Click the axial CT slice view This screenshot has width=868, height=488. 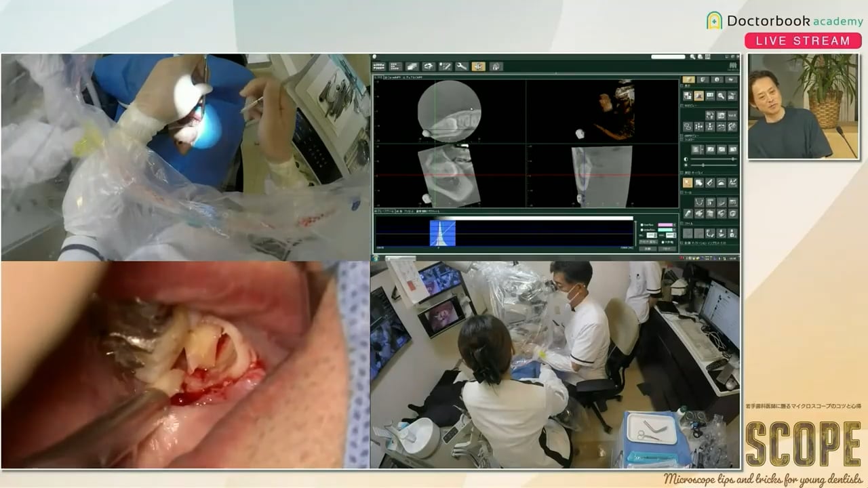tap(449, 111)
